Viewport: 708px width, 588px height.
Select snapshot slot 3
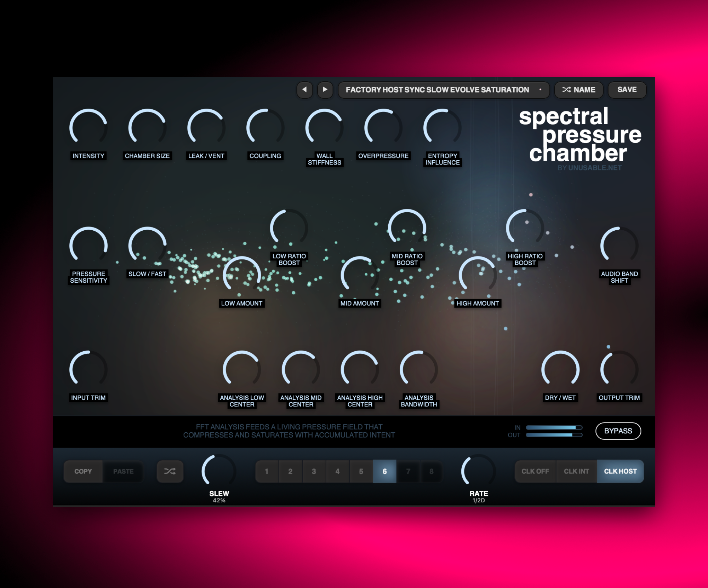(314, 471)
